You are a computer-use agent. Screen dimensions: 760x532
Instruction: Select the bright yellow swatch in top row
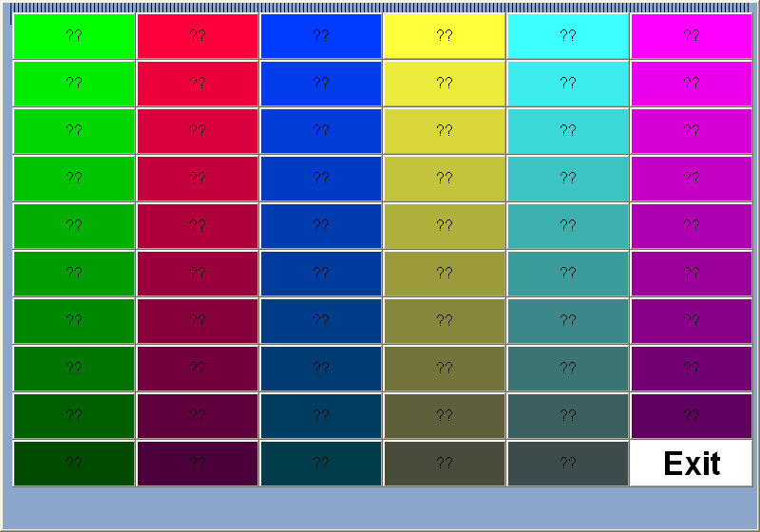pyautogui.click(x=445, y=36)
